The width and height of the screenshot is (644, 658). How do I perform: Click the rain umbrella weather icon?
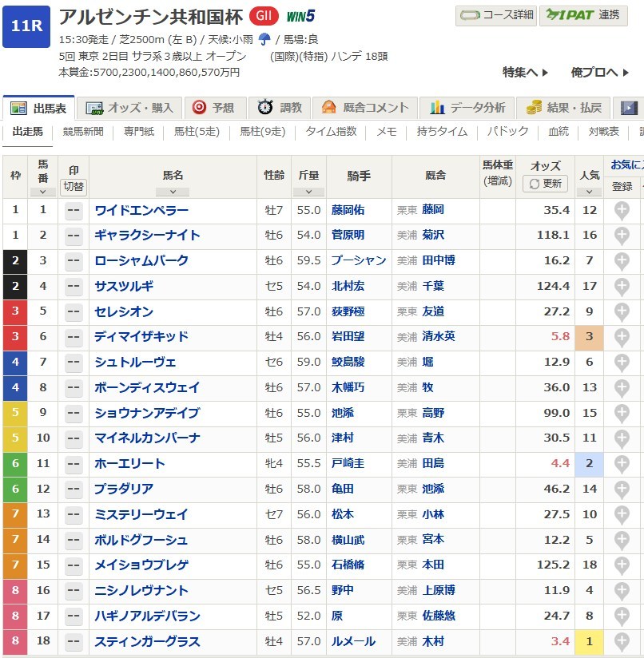[x=264, y=39]
